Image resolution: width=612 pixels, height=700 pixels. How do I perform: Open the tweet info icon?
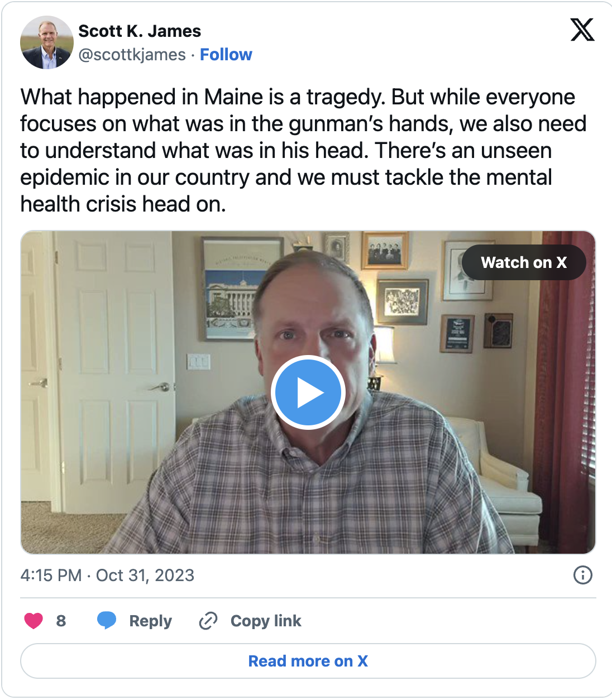[x=582, y=575]
